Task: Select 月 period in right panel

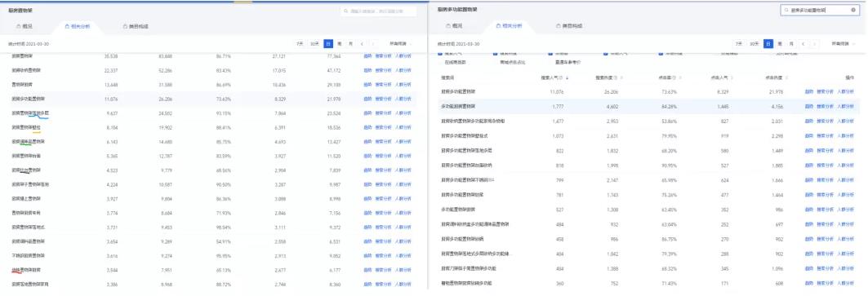Action: (x=790, y=43)
